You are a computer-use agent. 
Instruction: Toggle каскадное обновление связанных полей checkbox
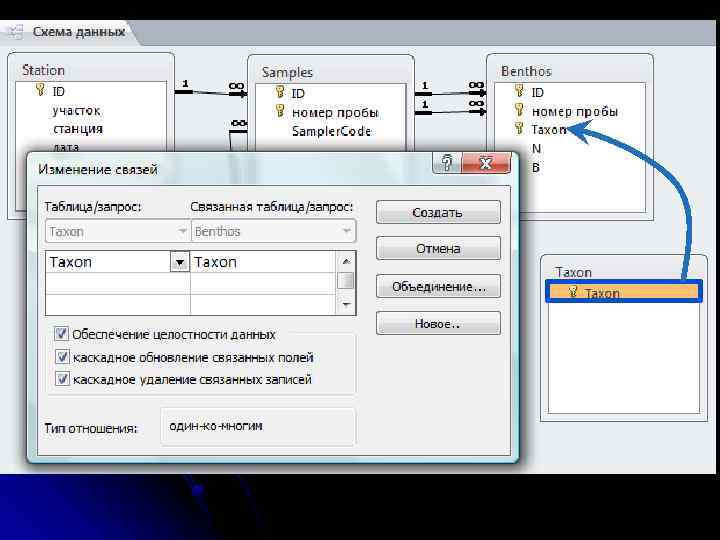(62, 356)
